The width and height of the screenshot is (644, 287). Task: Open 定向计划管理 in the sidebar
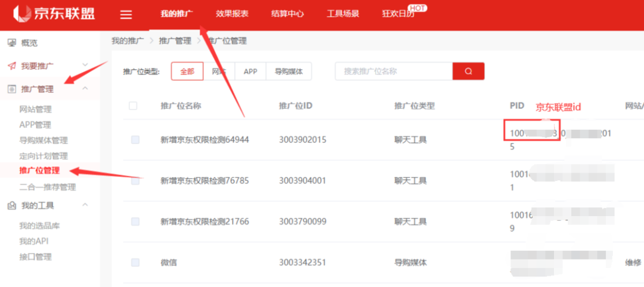coord(44,156)
